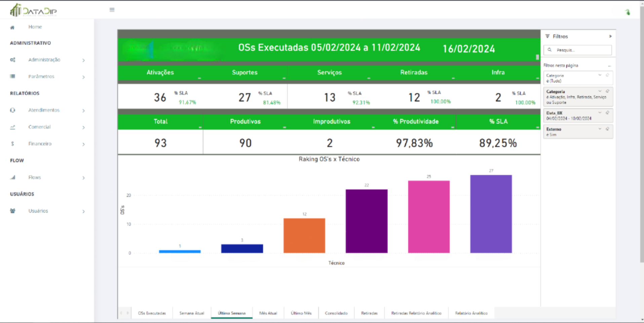Click the Home house icon
644x323 pixels.
(x=12, y=27)
